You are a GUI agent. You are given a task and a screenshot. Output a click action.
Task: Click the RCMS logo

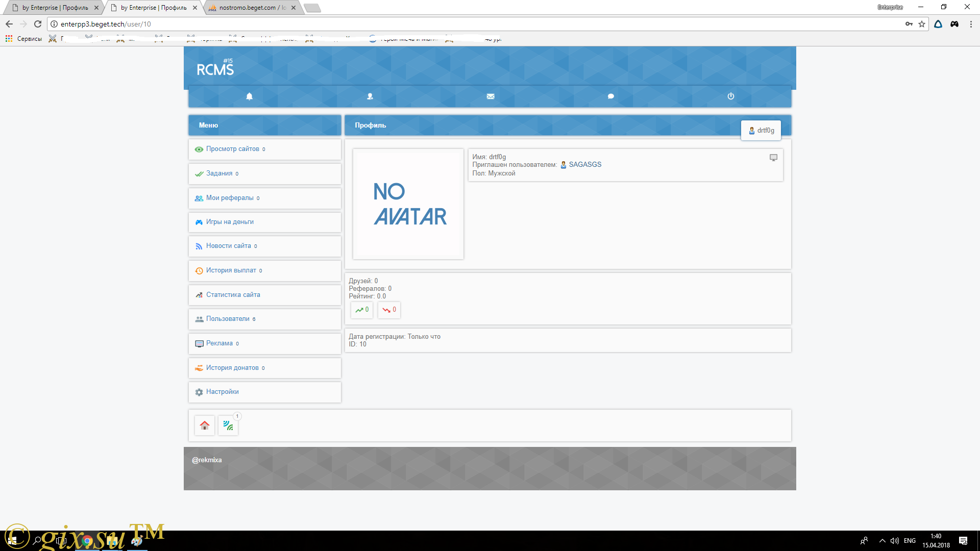(215, 68)
